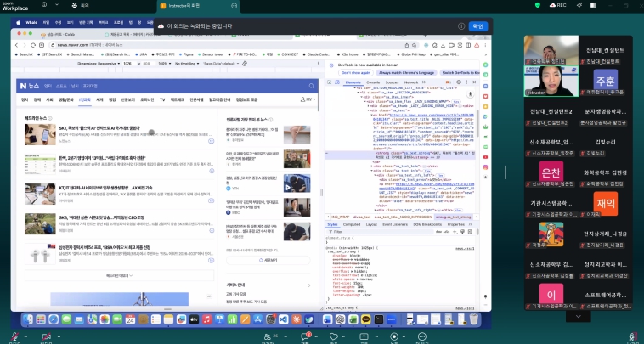Open Save-Data default dropdown

click(x=221, y=64)
